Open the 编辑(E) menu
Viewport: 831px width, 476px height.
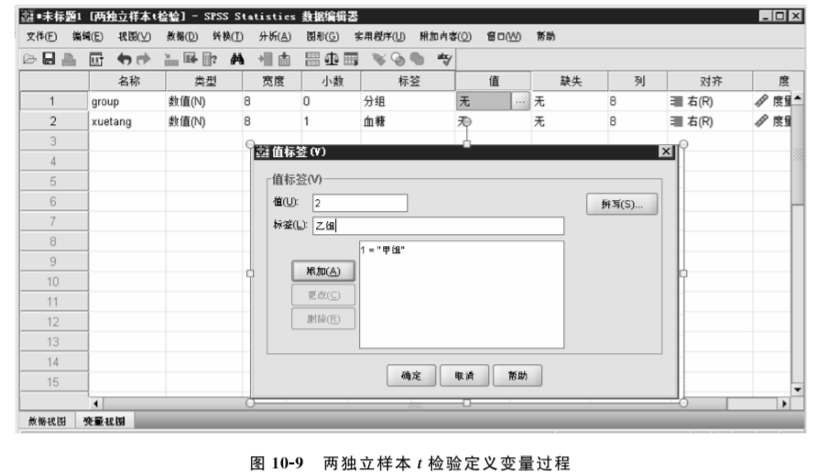(87, 36)
